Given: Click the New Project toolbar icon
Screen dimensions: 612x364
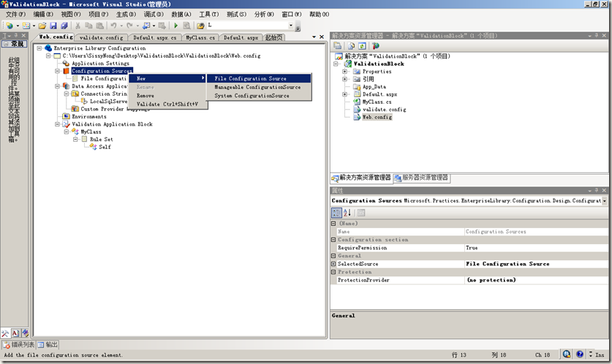Looking at the screenshot, I should click(10, 26).
